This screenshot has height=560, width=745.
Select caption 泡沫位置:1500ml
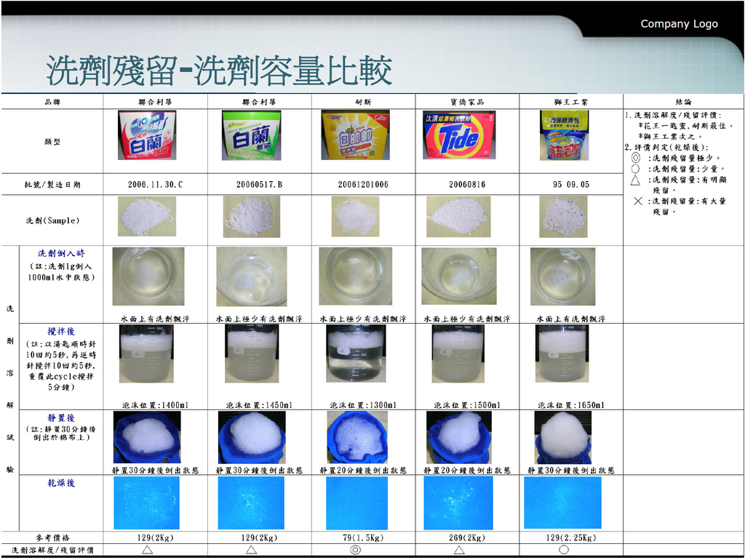click(467, 405)
